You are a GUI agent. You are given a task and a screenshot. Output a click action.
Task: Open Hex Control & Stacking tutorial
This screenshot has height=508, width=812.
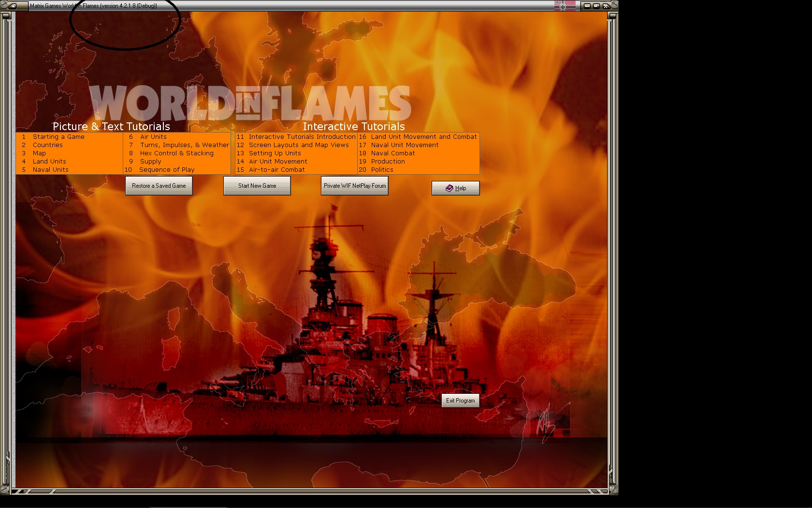coord(175,153)
